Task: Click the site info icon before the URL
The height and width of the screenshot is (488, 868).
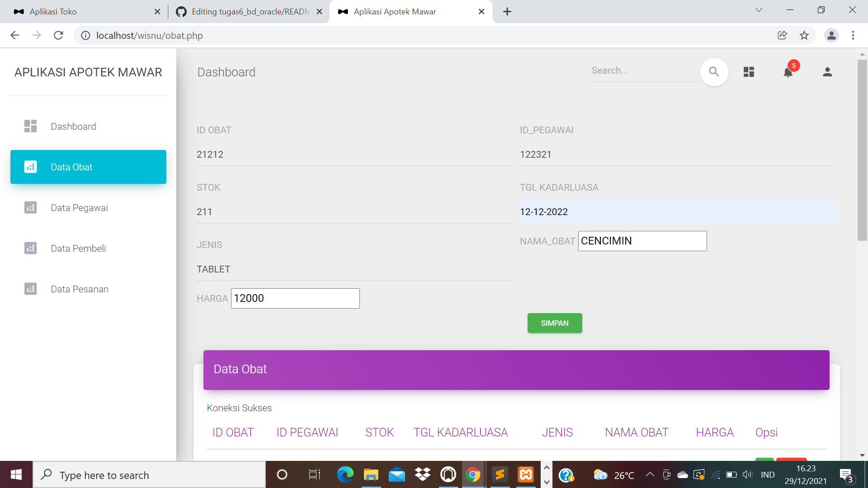Action: pyautogui.click(x=85, y=35)
